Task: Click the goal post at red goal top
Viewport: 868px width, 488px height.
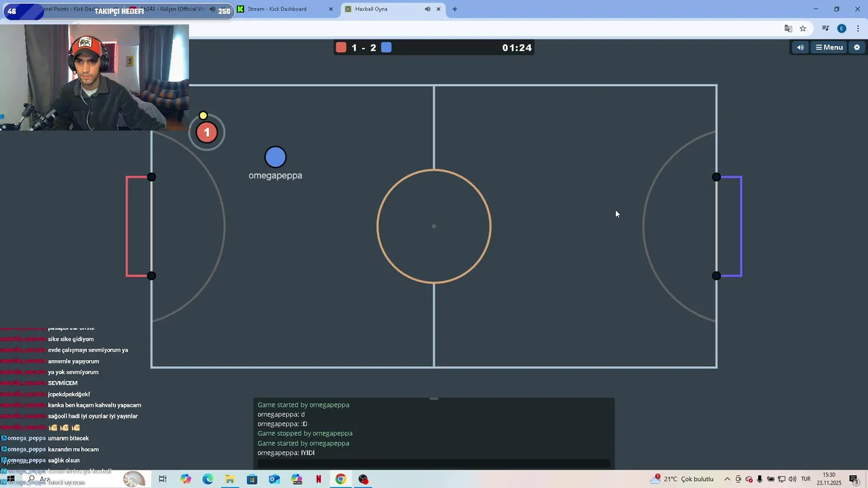Action: click(151, 177)
